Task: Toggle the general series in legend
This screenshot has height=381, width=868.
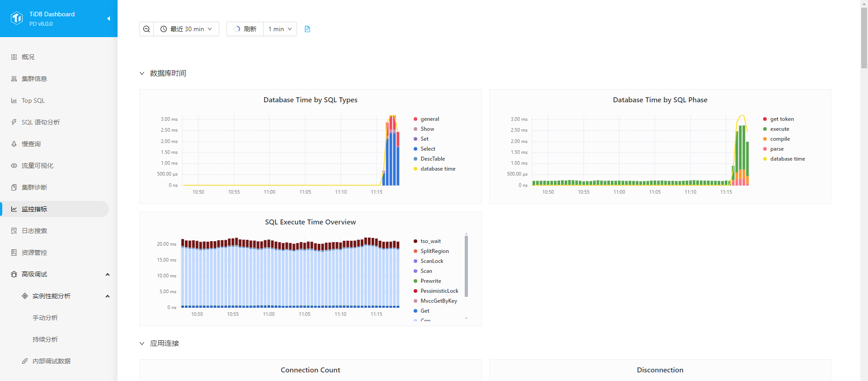Action: 429,119
